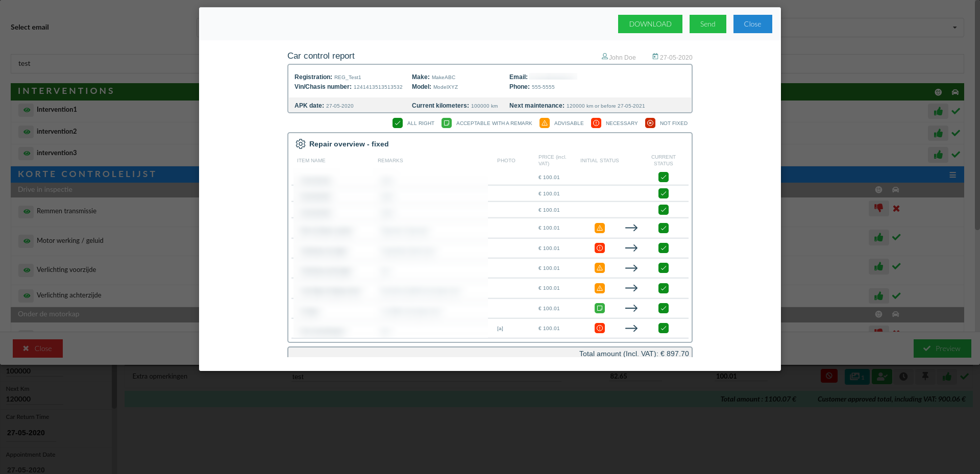Toggle visibility eye for Remmen transmissie
This screenshot has height=474, width=980.
pyautogui.click(x=27, y=211)
